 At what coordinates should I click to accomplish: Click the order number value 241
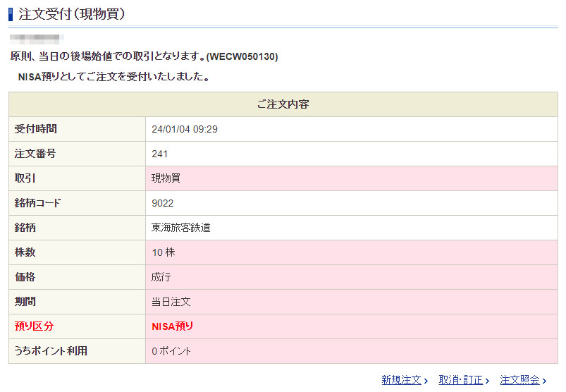coord(160,154)
